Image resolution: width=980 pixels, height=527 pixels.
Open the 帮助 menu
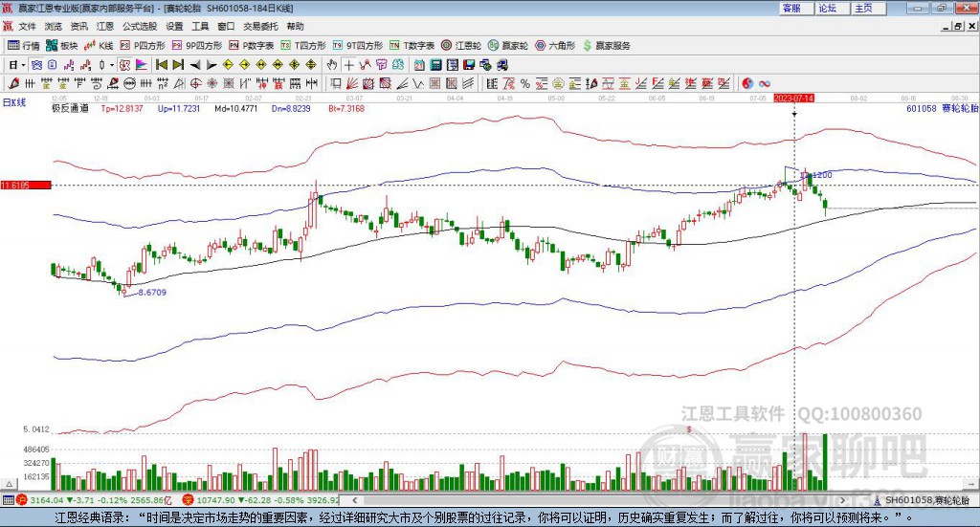pyautogui.click(x=295, y=26)
